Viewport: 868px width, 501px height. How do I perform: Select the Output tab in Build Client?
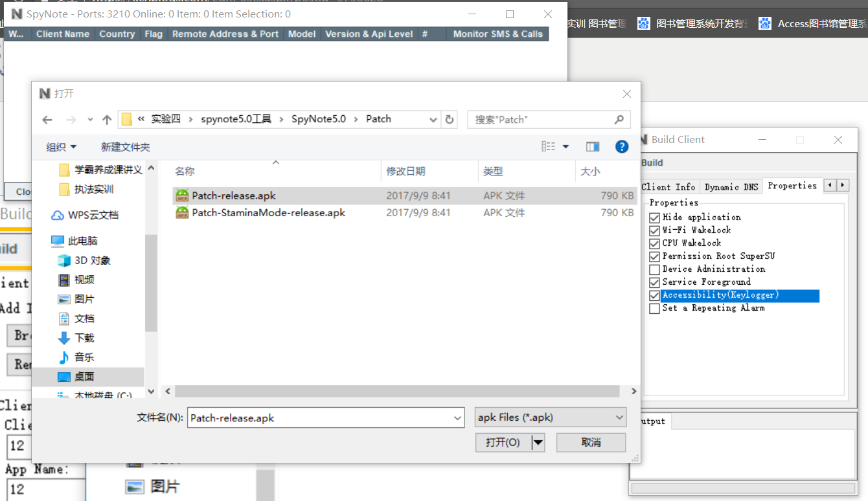pyautogui.click(x=652, y=421)
